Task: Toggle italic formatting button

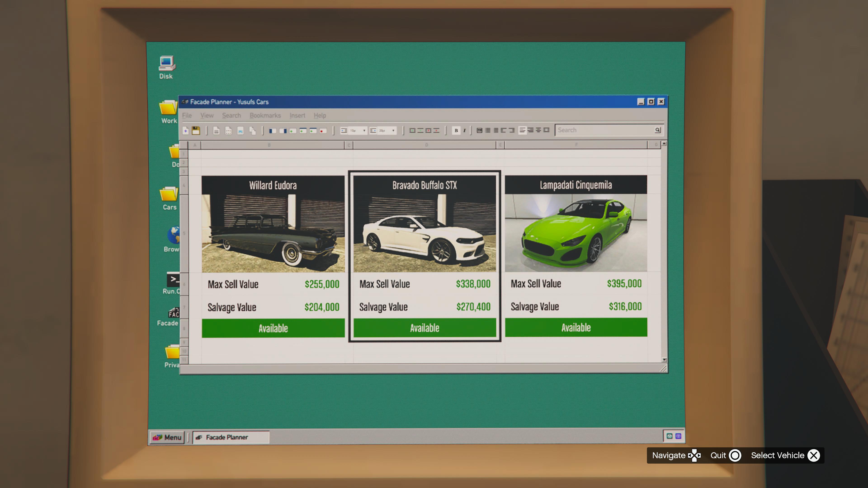Action: [464, 131]
